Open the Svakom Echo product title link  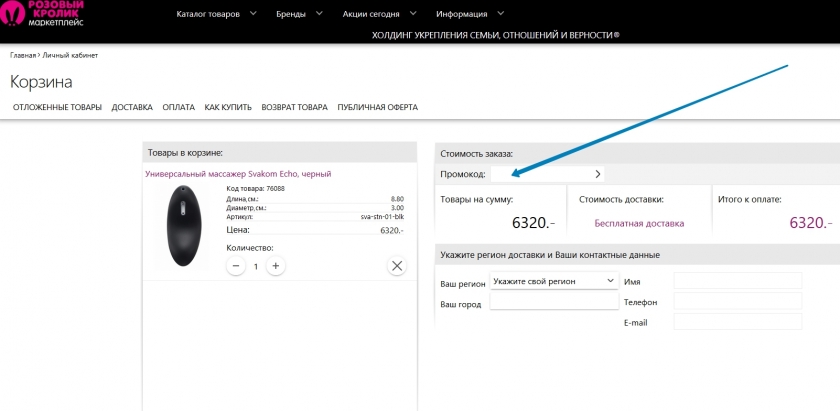coord(238,174)
